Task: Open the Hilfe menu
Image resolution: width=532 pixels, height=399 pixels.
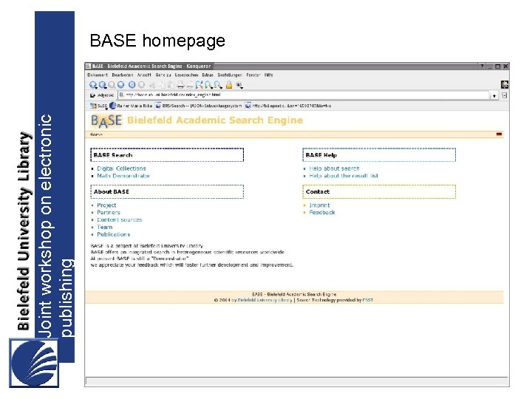Action: (269, 75)
